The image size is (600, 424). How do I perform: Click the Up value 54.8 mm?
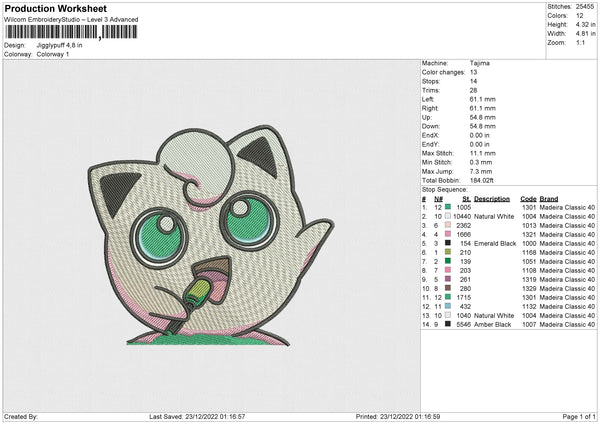pyautogui.click(x=483, y=117)
